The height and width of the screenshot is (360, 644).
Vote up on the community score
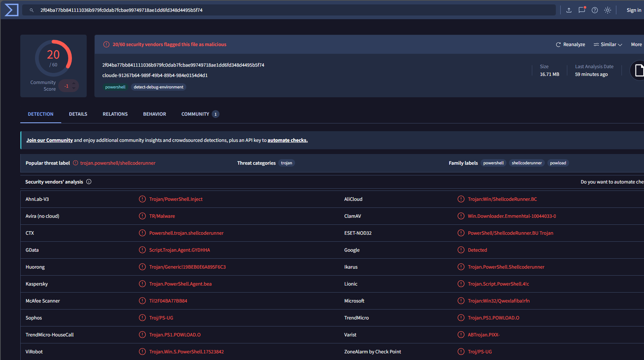(x=74, y=83)
